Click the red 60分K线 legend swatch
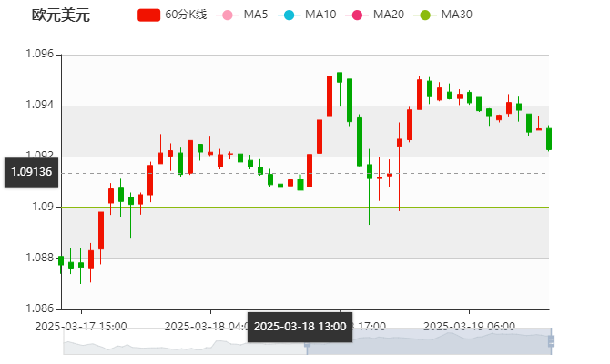The image size is (610, 364). tap(149, 15)
